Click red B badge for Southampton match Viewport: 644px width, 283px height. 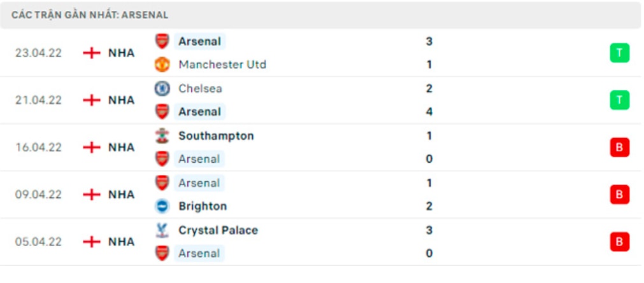coord(619,148)
